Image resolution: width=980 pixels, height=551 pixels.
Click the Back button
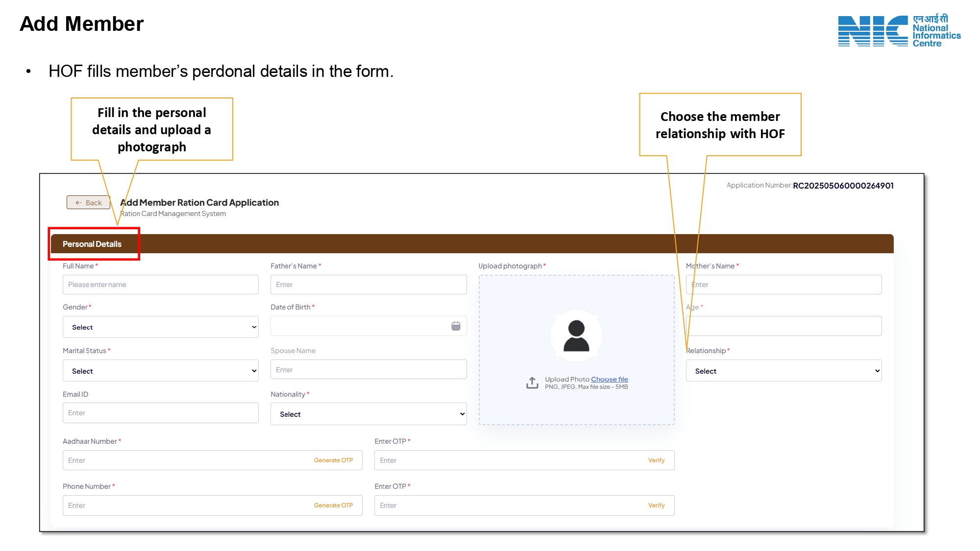click(x=88, y=202)
